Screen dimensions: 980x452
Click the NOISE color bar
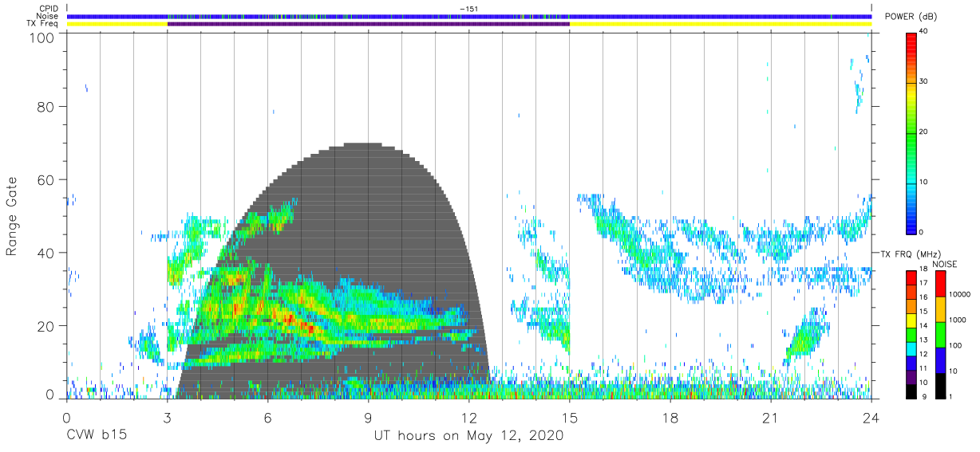940,334
